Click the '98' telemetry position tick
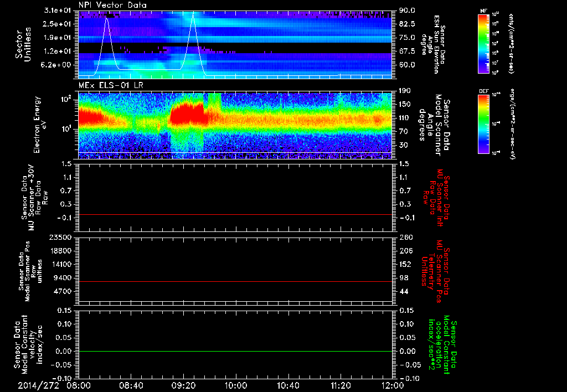Viewport: 567px width, 392px height. pyautogui.click(x=404, y=278)
